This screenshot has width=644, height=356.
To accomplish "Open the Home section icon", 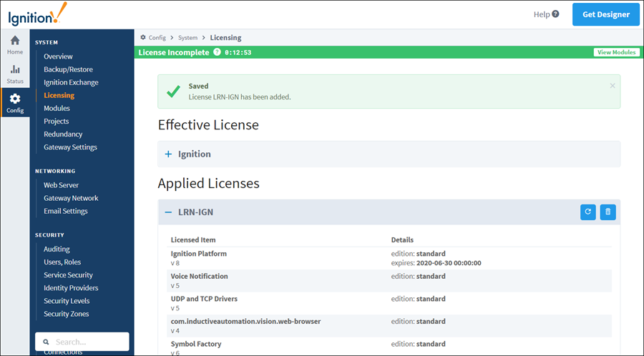I will tap(15, 40).
